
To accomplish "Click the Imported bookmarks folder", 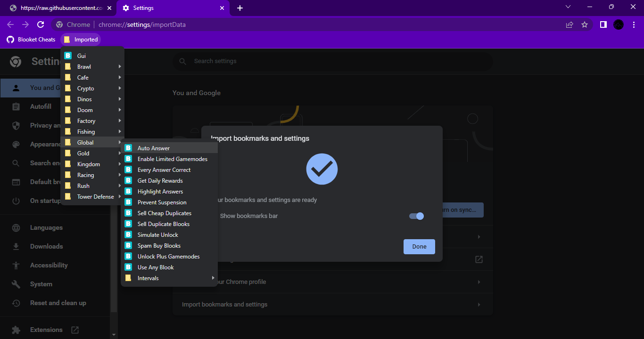I will tap(81, 40).
